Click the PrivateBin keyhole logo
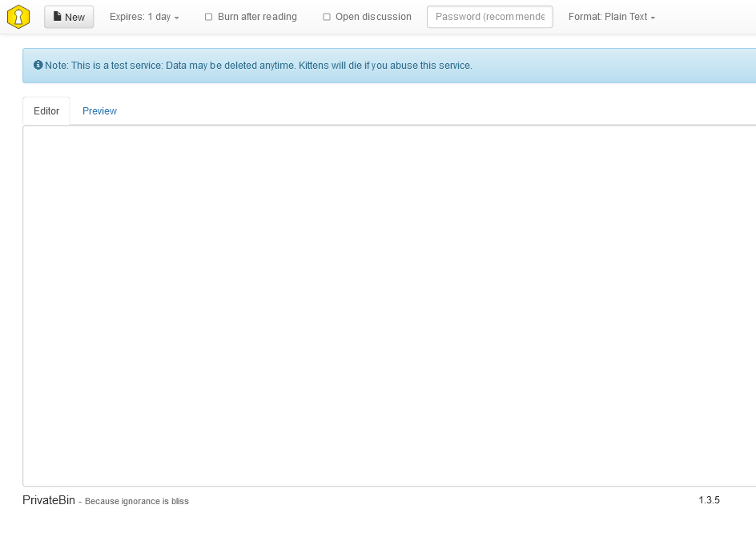Viewport: 756px width, 541px height. coord(18,17)
